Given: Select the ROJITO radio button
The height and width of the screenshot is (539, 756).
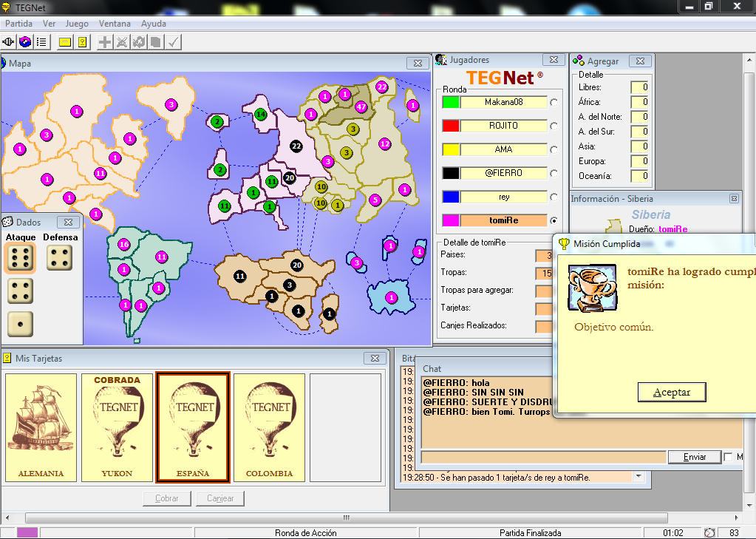Looking at the screenshot, I should click(x=554, y=126).
